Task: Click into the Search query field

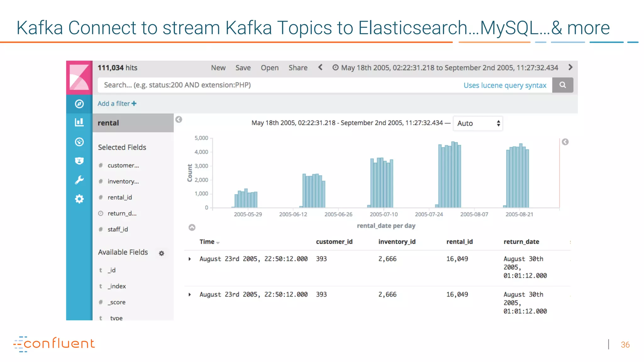Action: click(325, 85)
